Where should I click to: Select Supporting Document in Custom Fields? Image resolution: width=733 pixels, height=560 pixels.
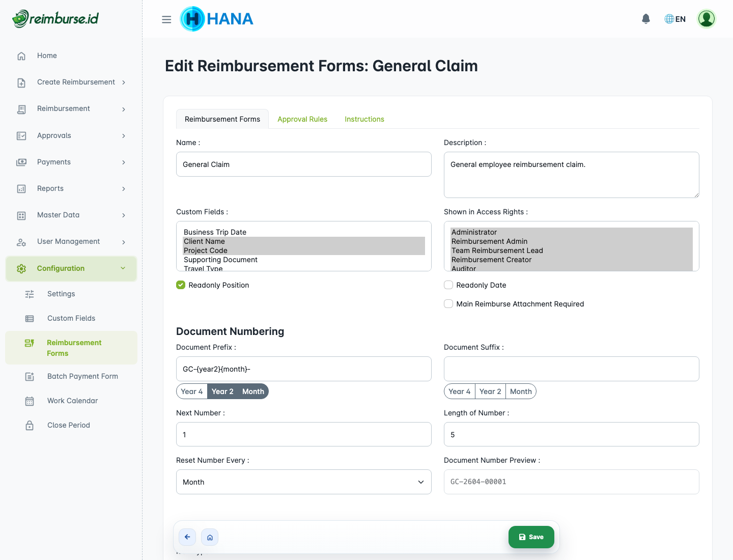(x=220, y=260)
